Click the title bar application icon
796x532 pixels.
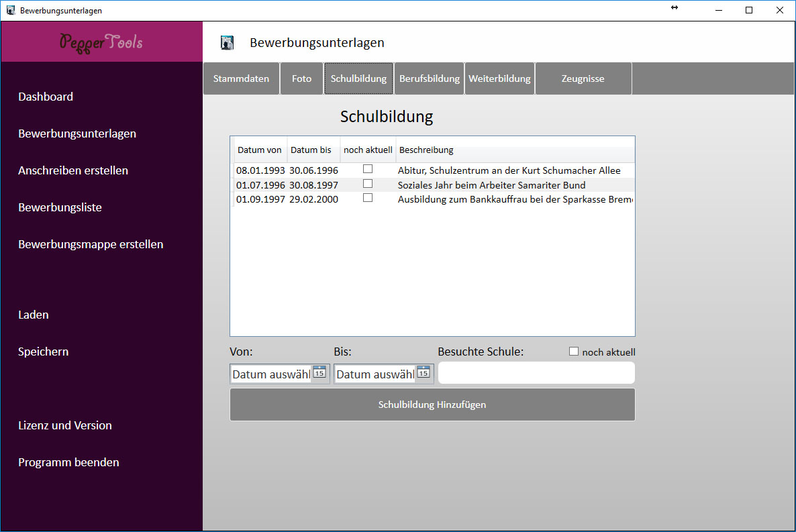(11, 10)
